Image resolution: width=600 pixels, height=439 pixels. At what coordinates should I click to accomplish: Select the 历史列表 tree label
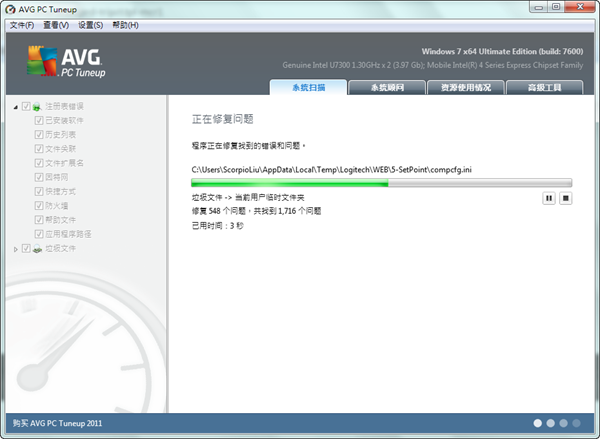point(60,134)
